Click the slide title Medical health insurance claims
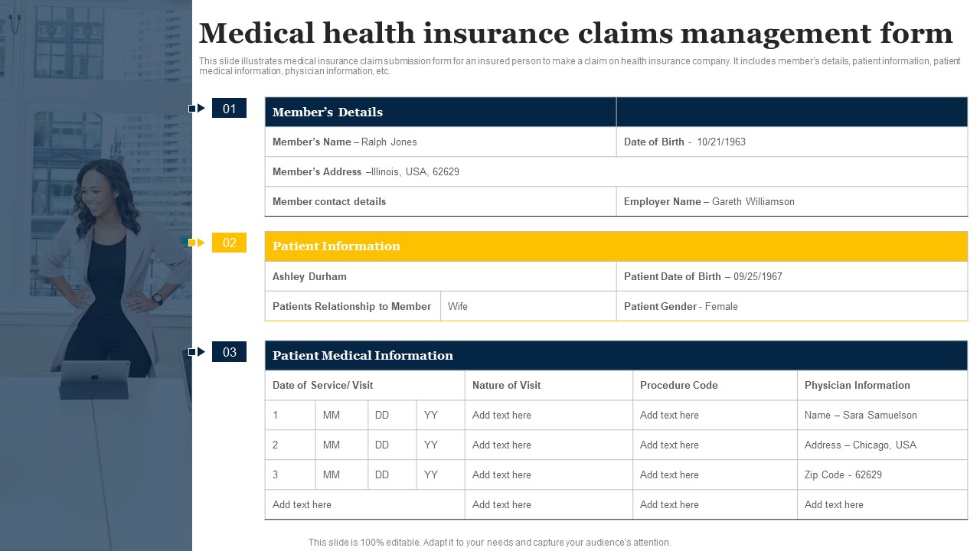980x551 pixels. pyautogui.click(x=576, y=34)
